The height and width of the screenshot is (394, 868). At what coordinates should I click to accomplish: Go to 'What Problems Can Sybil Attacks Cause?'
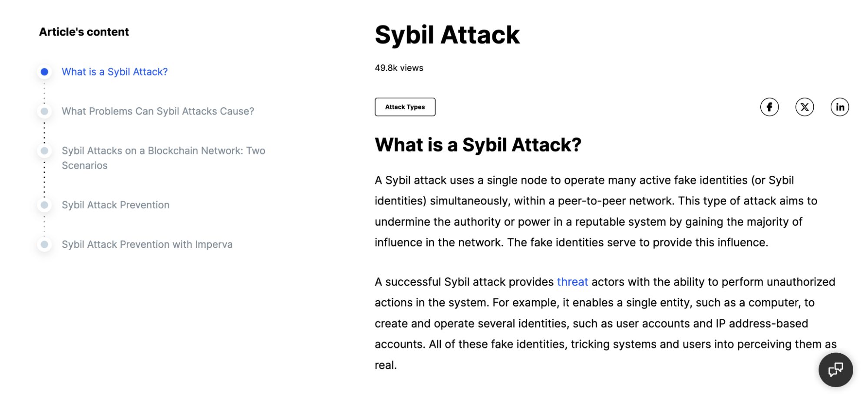[158, 112]
